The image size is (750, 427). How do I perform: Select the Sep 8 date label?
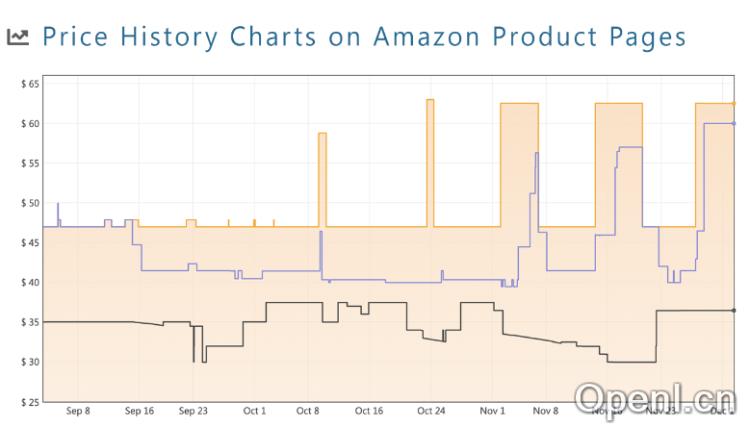click(x=78, y=410)
